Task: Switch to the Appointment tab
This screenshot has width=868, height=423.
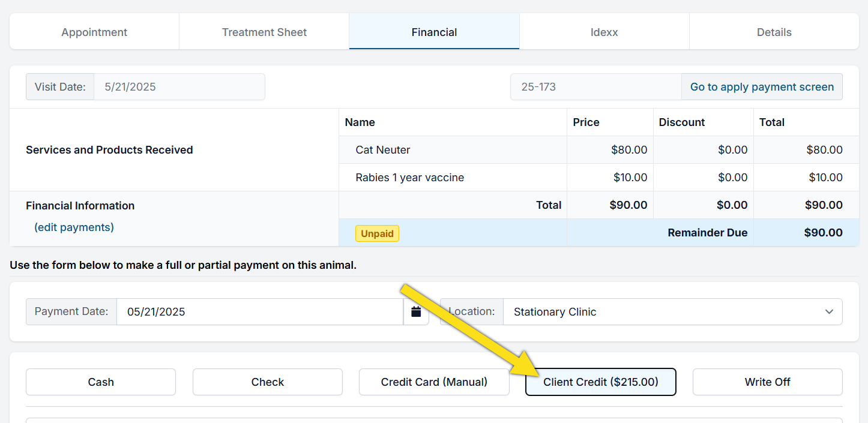Action: point(94,32)
